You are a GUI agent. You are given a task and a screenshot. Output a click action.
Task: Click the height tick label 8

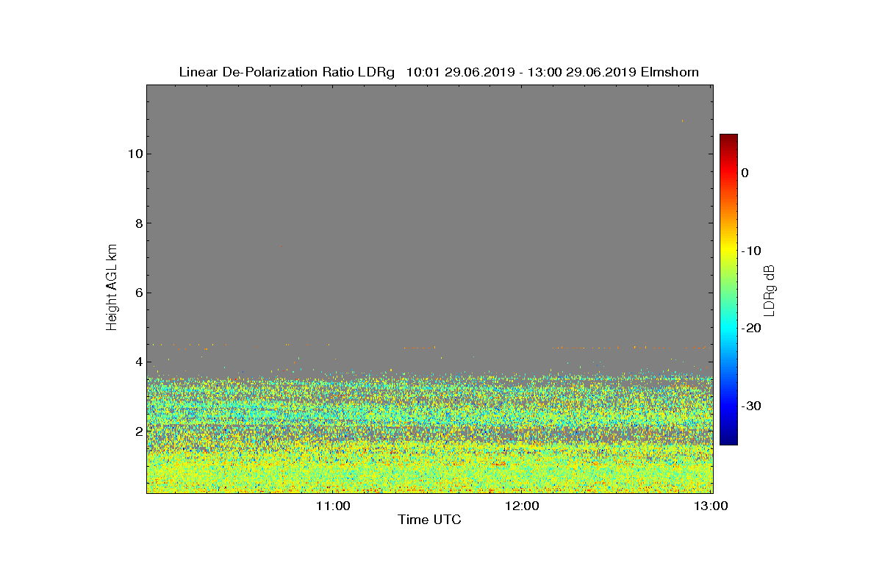tap(137, 223)
